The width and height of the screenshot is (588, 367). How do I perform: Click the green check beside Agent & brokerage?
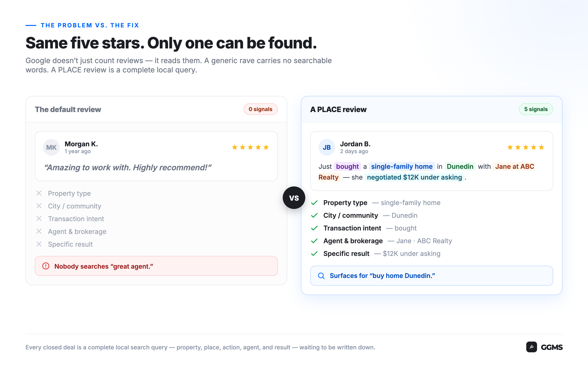(x=314, y=241)
